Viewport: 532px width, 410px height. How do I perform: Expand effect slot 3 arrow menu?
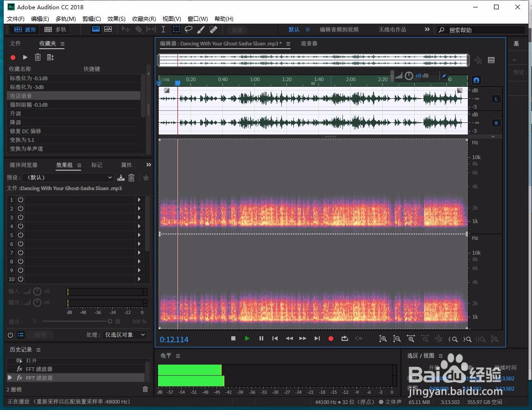point(139,217)
